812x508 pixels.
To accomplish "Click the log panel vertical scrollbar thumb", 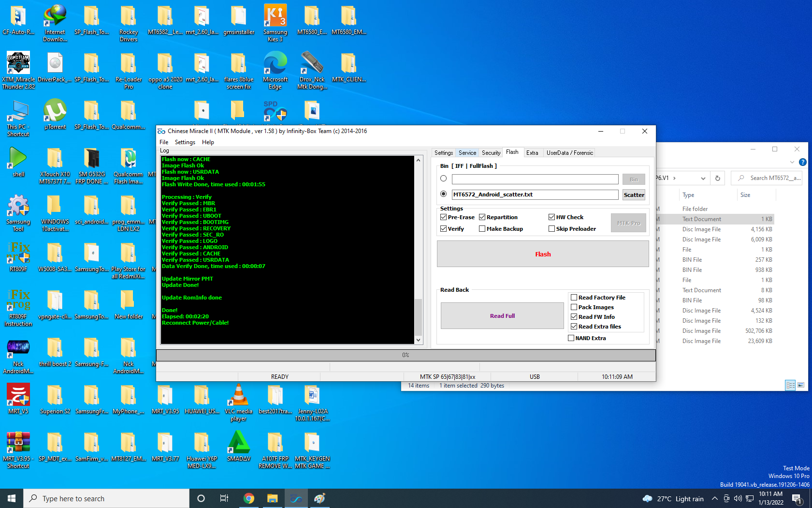I will click(x=418, y=317).
